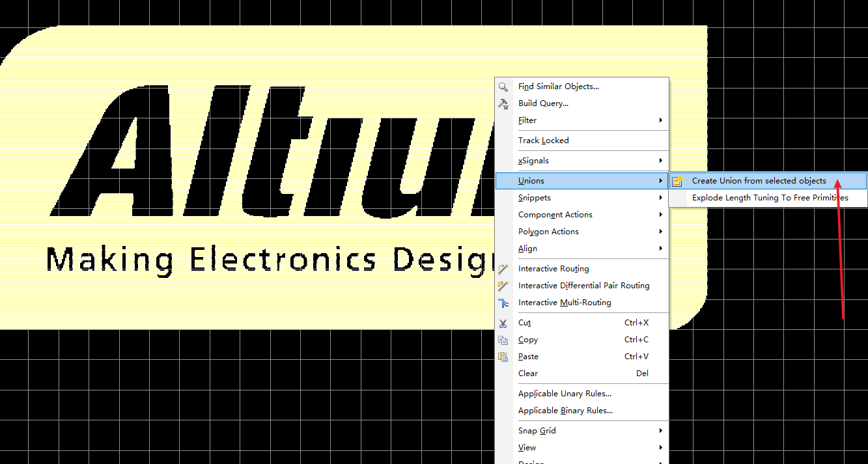Click the Build Query hammer icon
The image size is (868, 464).
click(503, 103)
